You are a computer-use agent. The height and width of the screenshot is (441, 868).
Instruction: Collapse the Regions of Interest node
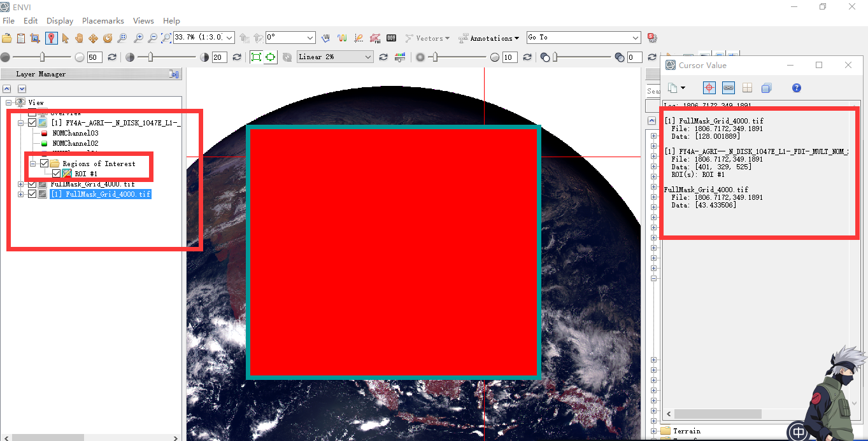pos(33,164)
